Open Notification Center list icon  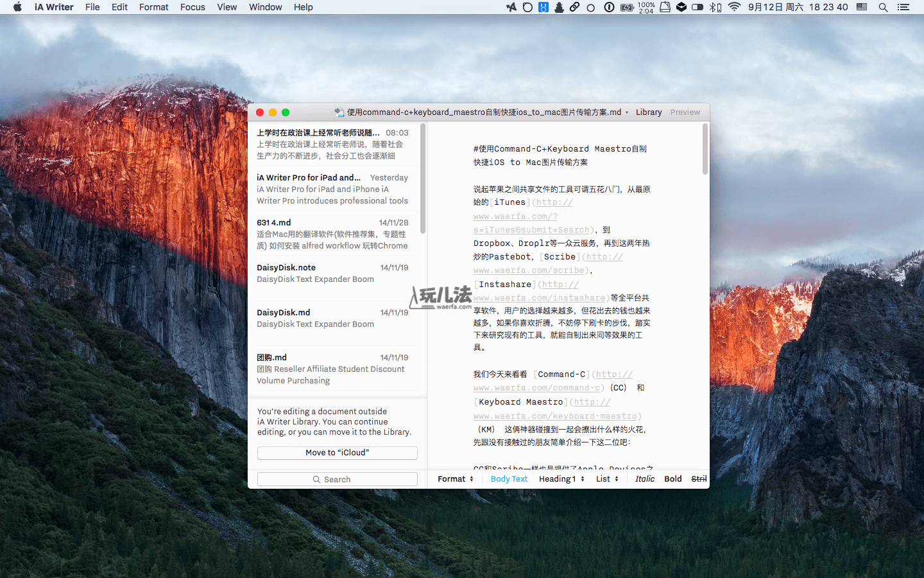click(903, 7)
